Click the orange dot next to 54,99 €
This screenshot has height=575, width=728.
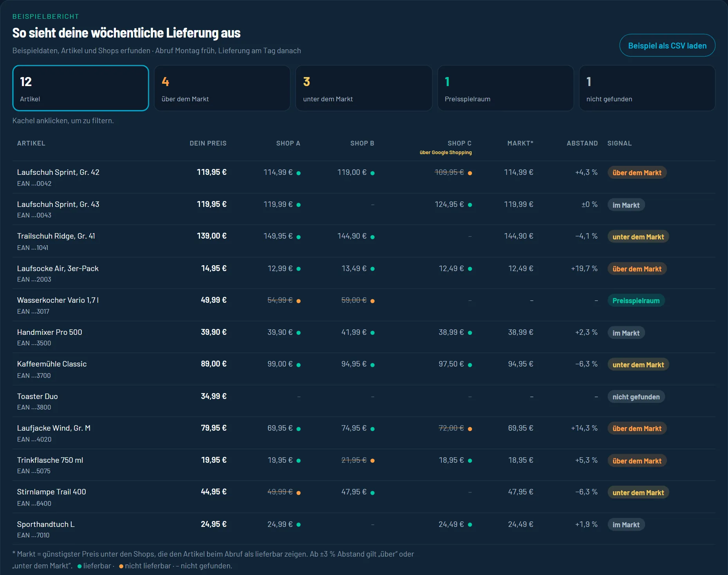[299, 301]
